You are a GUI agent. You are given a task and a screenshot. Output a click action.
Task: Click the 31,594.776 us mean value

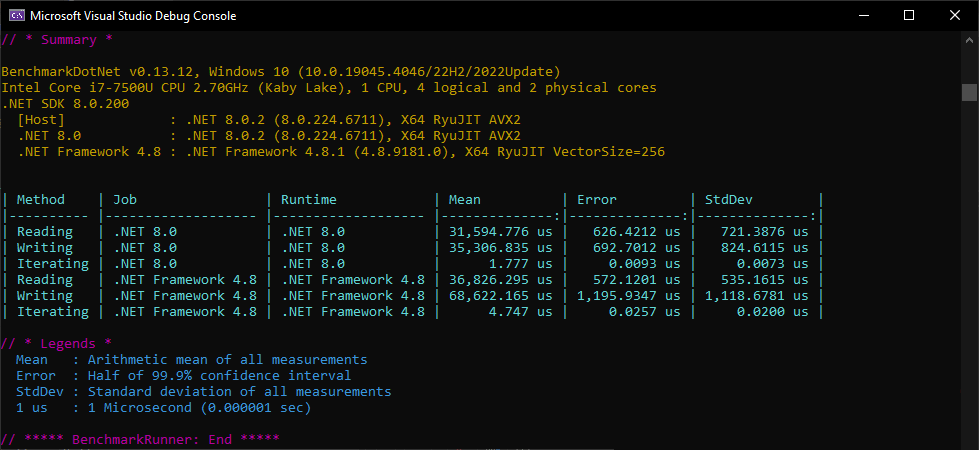click(x=497, y=232)
